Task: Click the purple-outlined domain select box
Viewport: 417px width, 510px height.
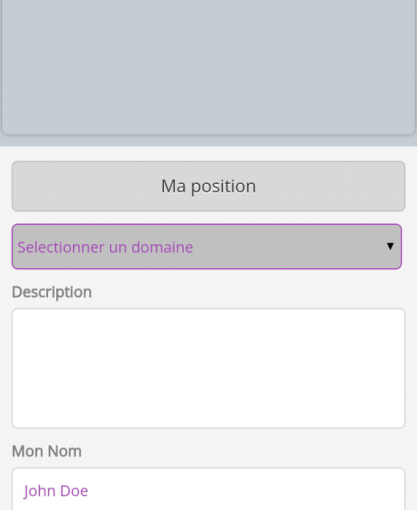Action: click(207, 247)
